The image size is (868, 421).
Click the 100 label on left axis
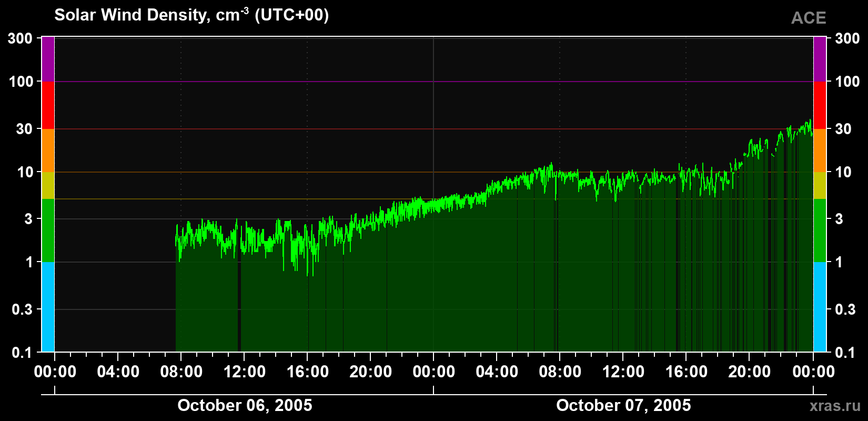coord(21,82)
